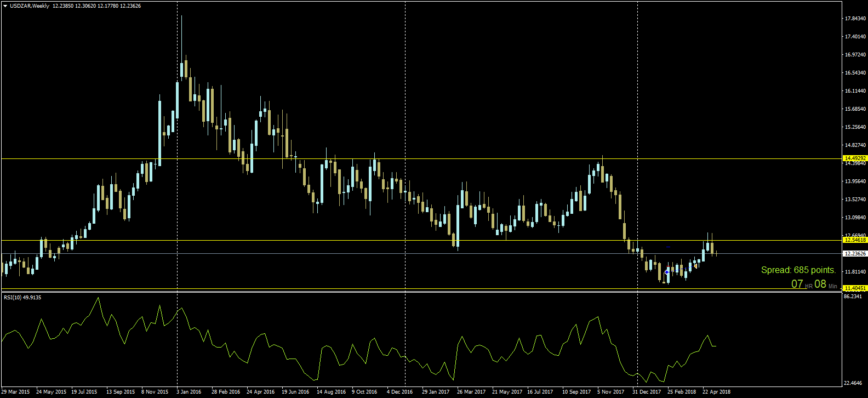The image size is (868, 398).
Task: Click the USDZAR,Weekly chart title
Action: 30,6
